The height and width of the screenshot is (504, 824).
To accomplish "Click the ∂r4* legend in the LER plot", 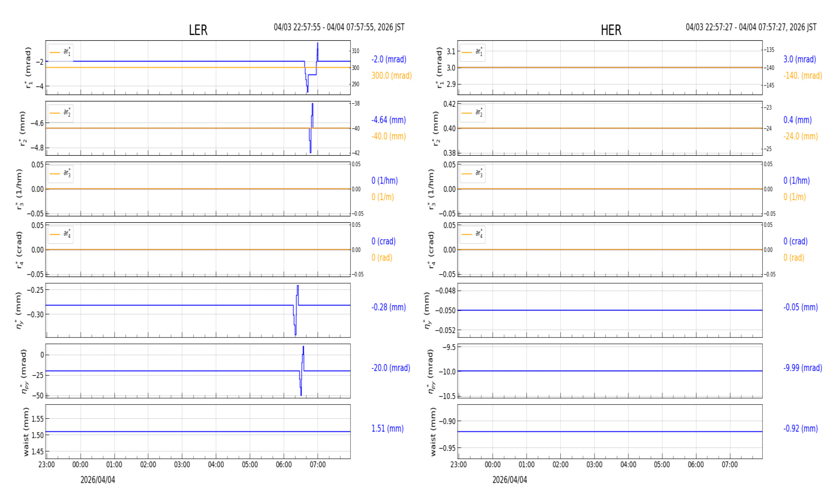I will point(61,234).
